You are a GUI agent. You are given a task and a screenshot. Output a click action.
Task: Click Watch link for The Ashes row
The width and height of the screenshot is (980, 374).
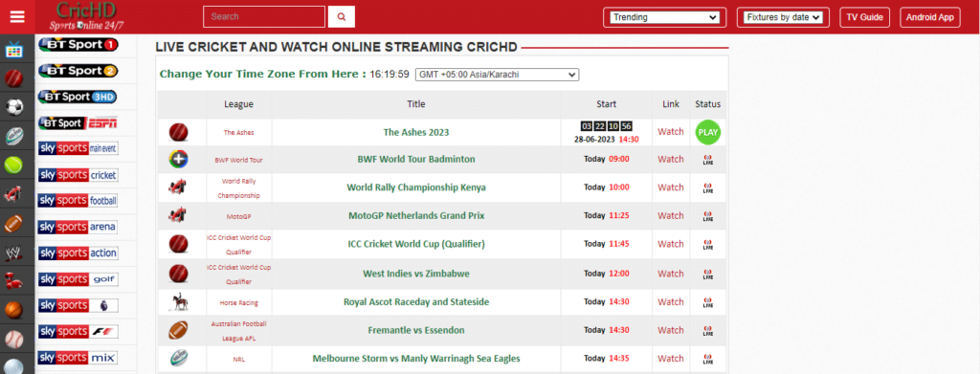(x=671, y=132)
